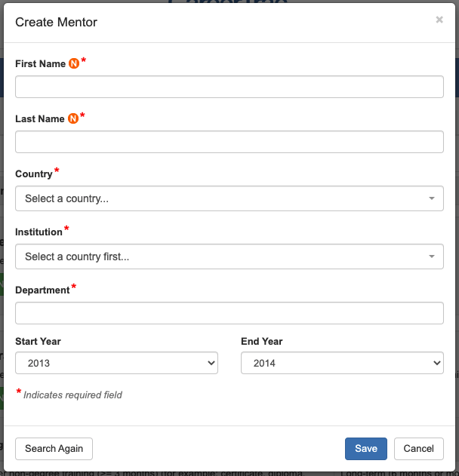Viewport: 459px width, 476px height.
Task: Click the orange N icon beside First Name
Action: 74,64
